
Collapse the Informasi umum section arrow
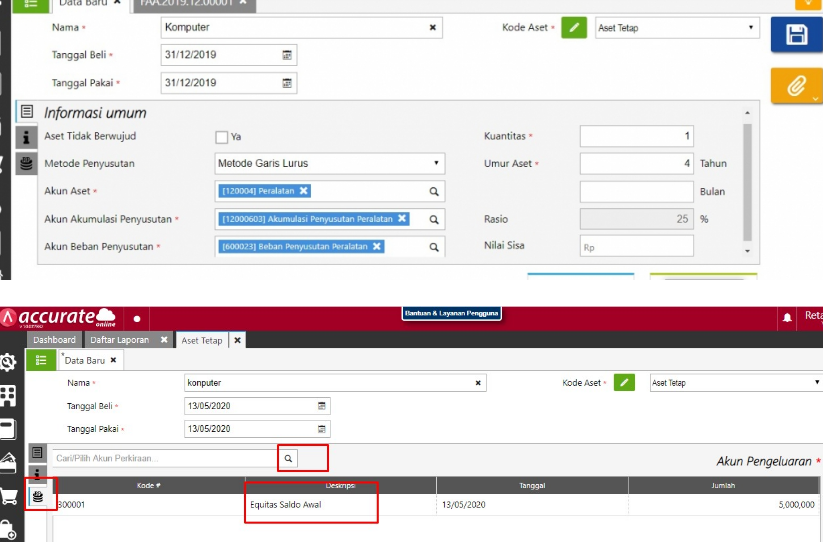pos(745,113)
